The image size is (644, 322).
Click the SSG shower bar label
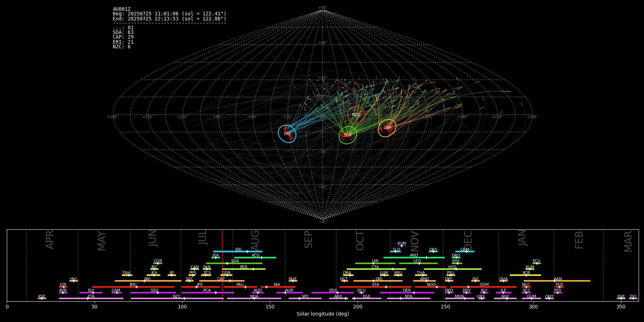coord(154,291)
